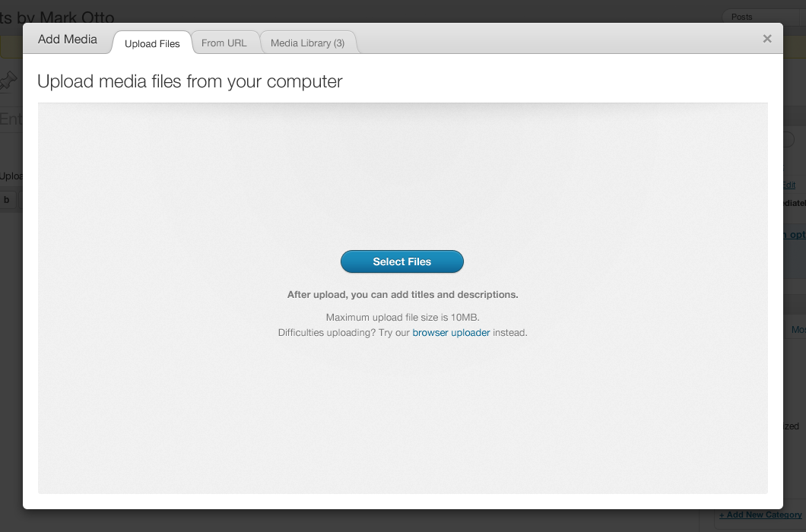Click the upload drop zone area
The height and width of the screenshot is (532, 806).
pyautogui.click(x=402, y=298)
